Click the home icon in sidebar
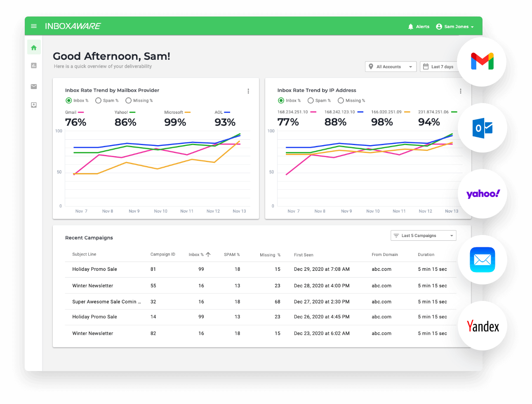The image size is (532, 404). (x=34, y=48)
